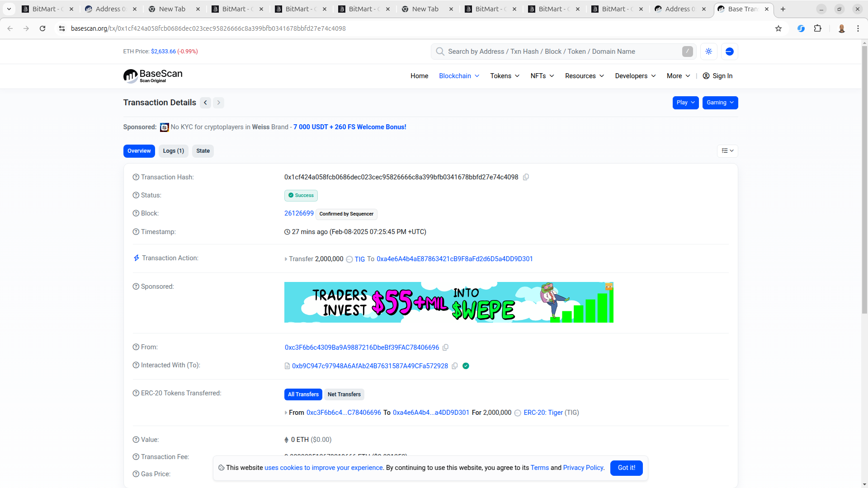Screen dimensions: 868x488
Task: Open the tab search dropdown arrow
Action: click(x=9, y=9)
